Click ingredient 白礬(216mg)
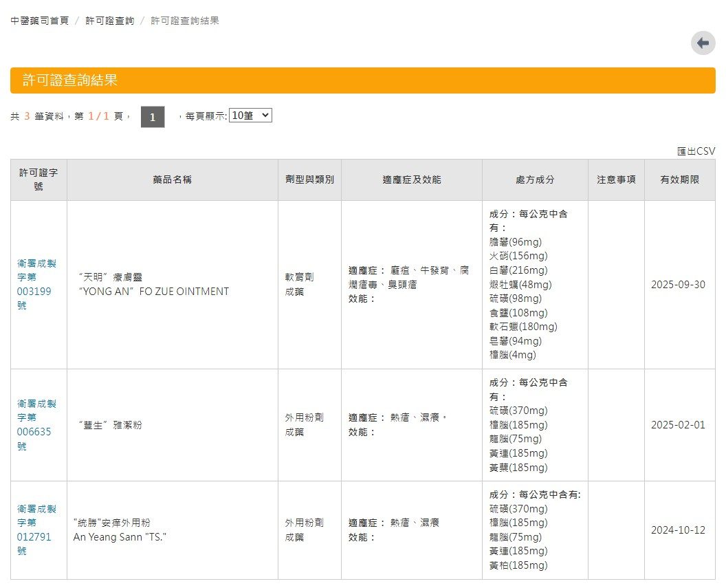 point(518,270)
